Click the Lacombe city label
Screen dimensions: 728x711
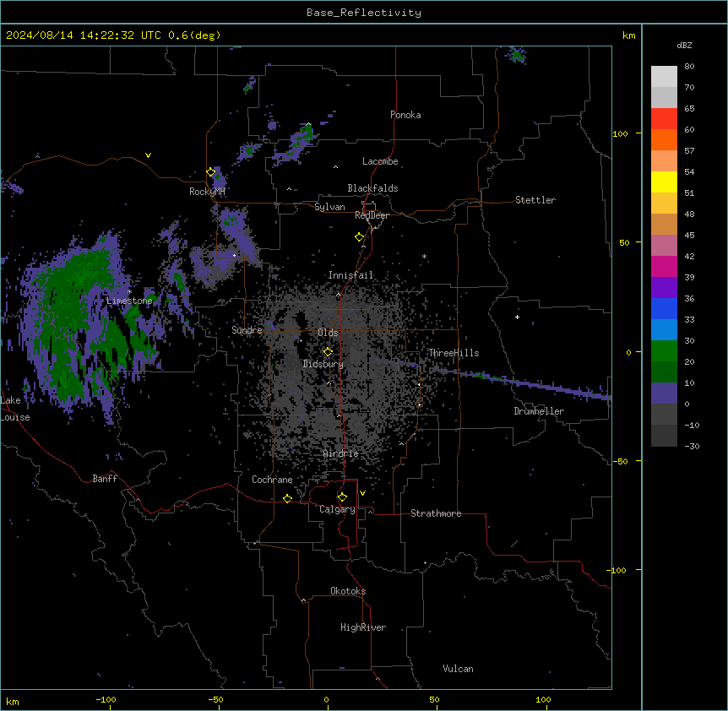pyautogui.click(x=380, y=161)
